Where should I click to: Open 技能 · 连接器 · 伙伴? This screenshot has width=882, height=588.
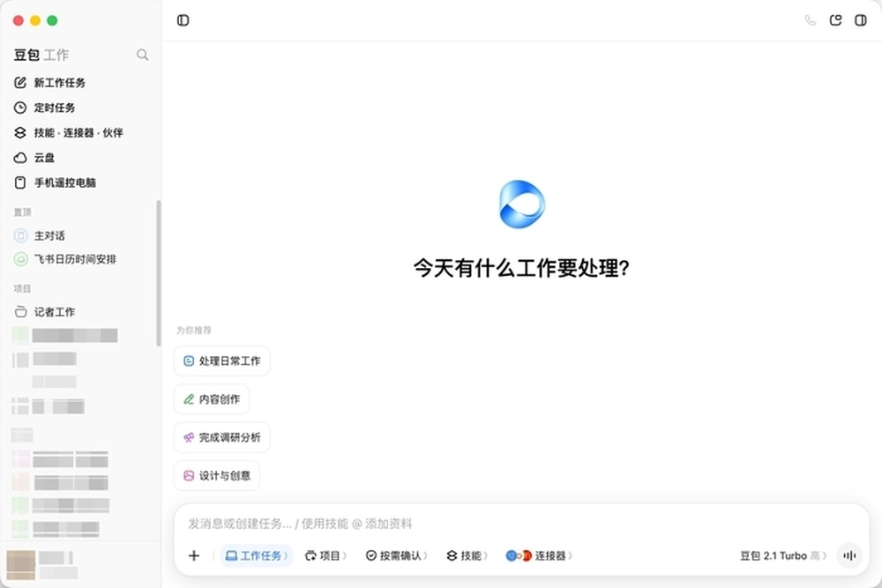coord(78,132)
